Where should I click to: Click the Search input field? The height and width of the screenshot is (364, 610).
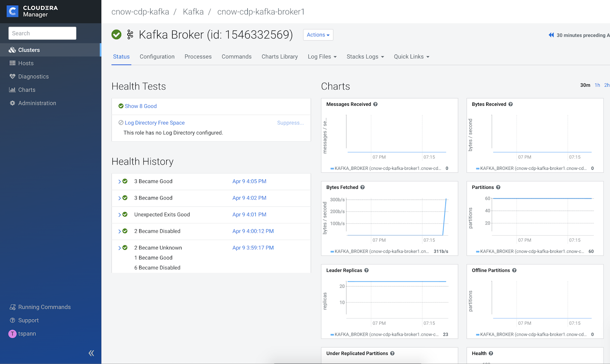42,33
